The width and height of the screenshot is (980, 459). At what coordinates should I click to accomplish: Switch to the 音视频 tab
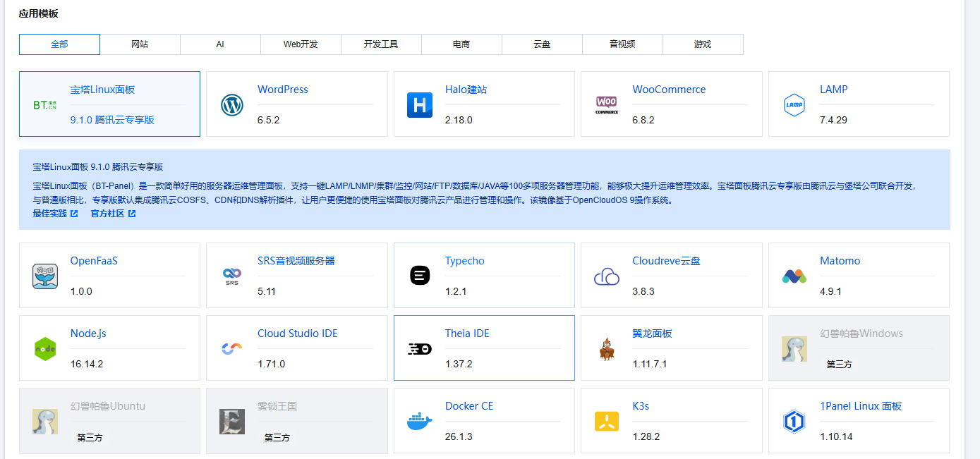click(622, 44)
